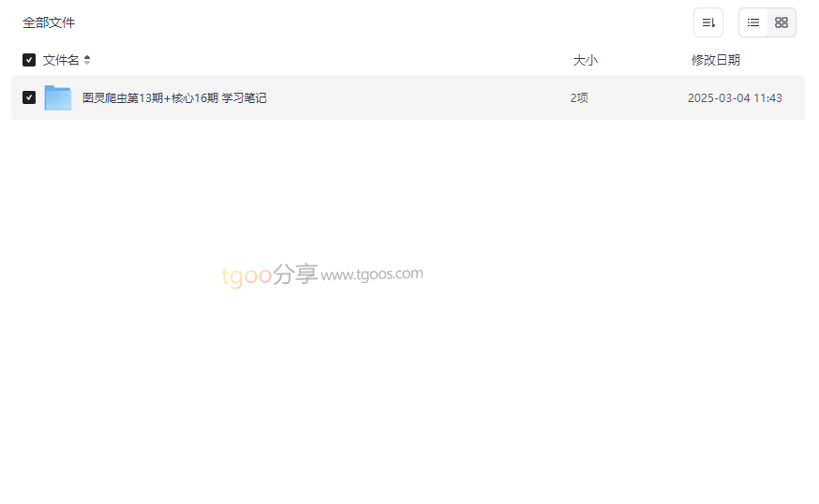Viewport: 819px width, 504px height.
Task: Go to the 全部文件 breadcrumb
Action: [49, 22]
